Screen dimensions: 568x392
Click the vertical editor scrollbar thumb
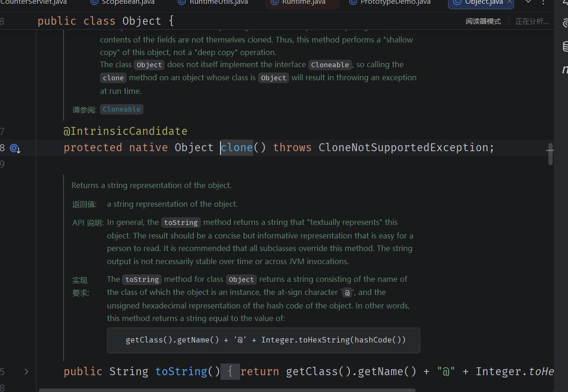point(550,154)
